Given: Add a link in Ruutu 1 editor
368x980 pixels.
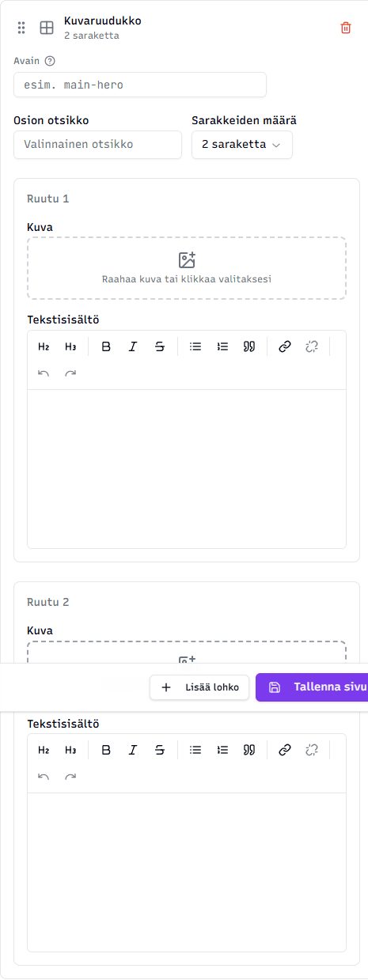Looking at the screenshot, I should [285, 346].
